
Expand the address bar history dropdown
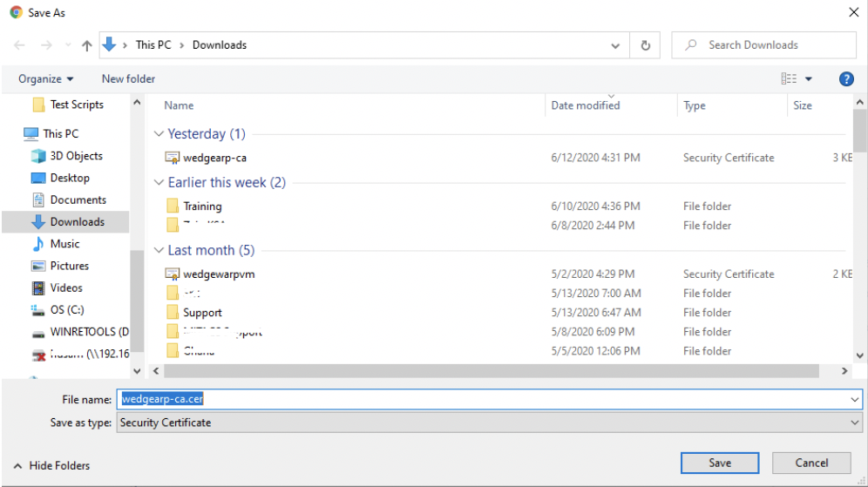pos(616,45)
